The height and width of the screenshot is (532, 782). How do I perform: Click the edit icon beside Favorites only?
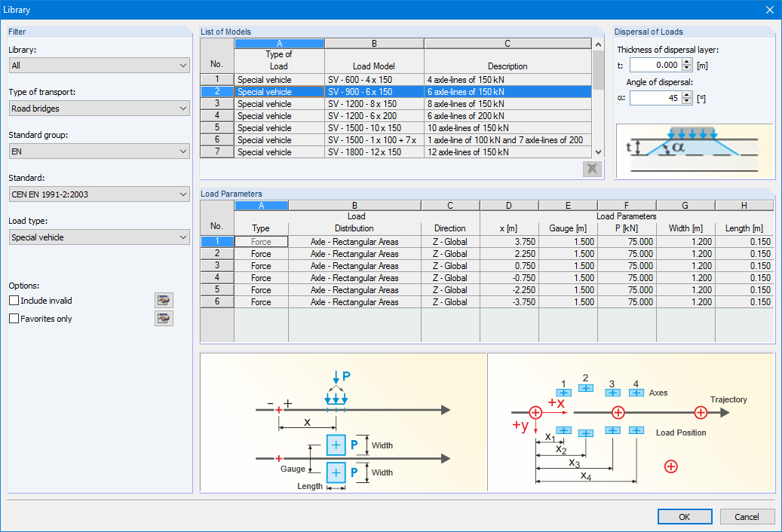162,318
